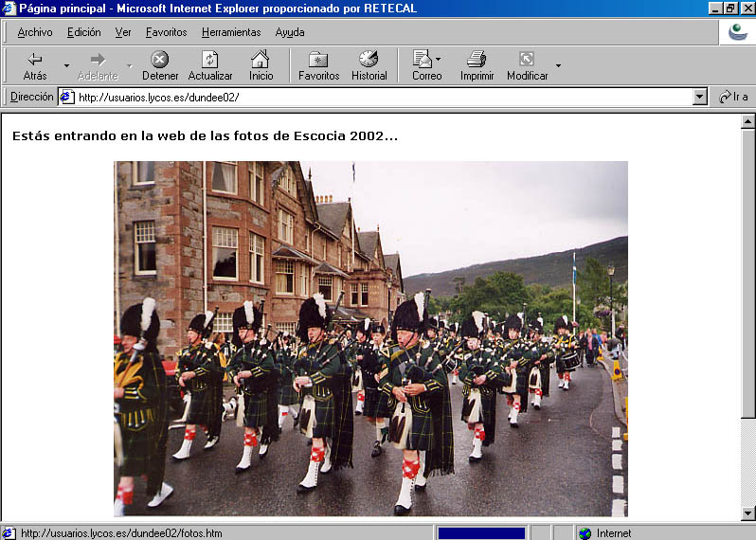Click the Escocia 2002 heading text
Viewport: 756px width, 540px height.
[x=205, y=136]
